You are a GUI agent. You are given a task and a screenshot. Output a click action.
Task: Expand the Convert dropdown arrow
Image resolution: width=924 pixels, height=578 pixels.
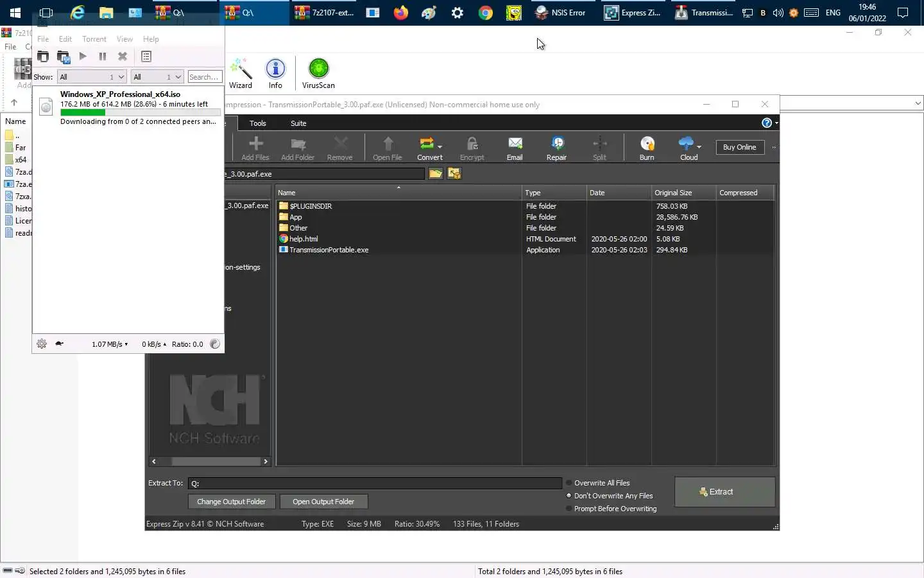click(440, 146)
